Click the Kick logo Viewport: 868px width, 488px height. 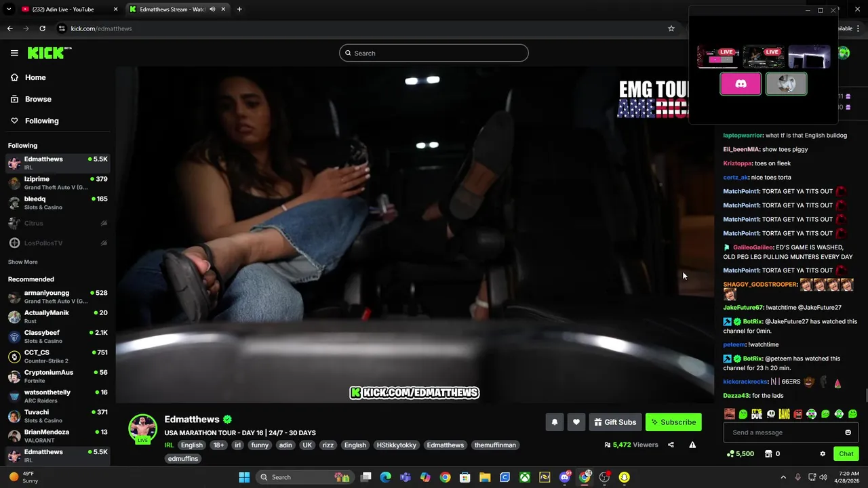(50, 53)
